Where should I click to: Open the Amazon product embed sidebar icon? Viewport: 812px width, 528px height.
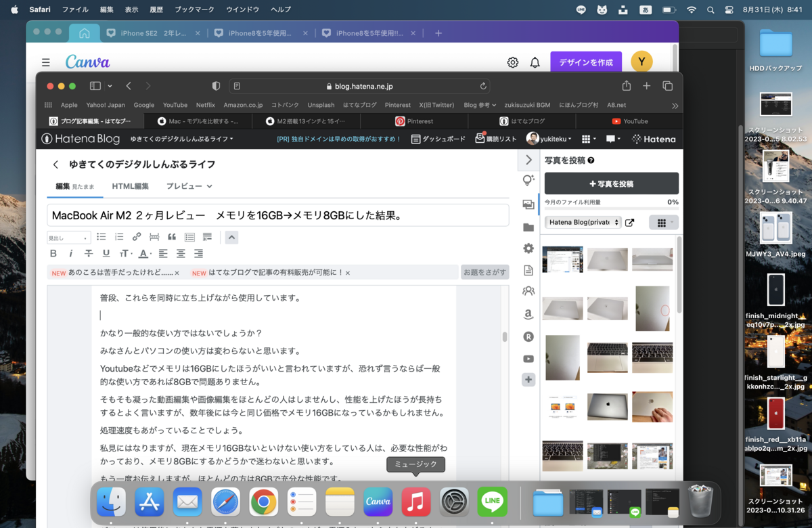(528, 314)
